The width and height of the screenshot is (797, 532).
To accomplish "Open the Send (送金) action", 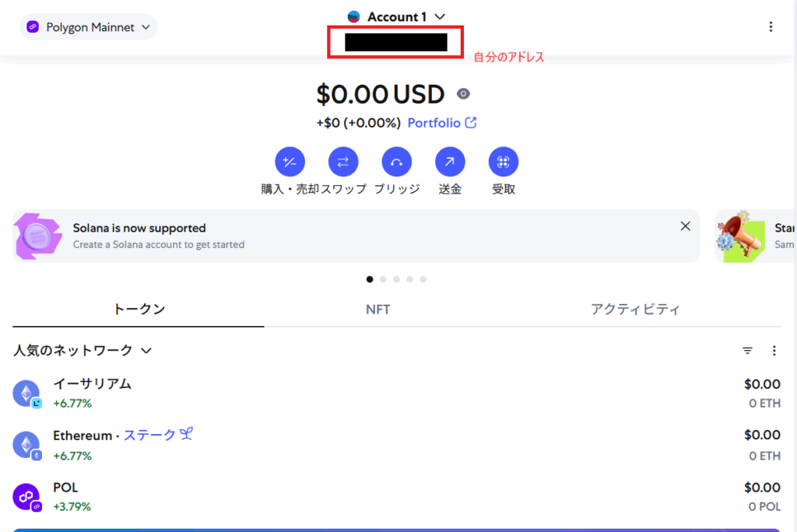I will (450, 162).
